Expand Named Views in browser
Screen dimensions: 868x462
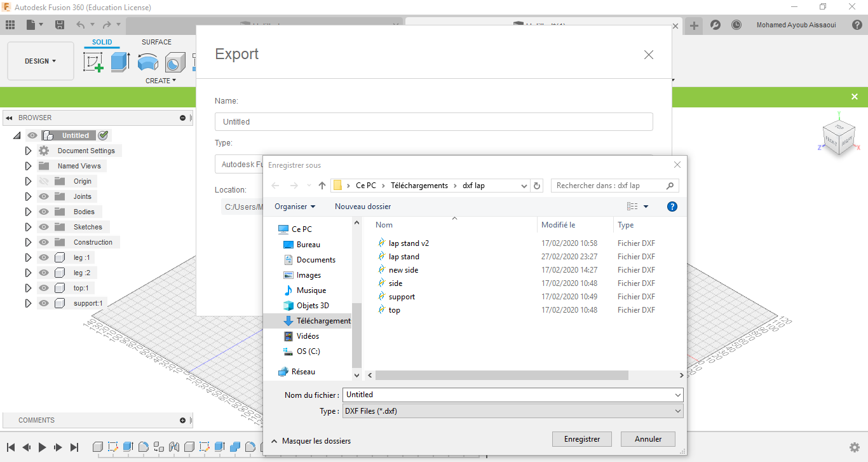pyautogui.click(x=28, y=166)
